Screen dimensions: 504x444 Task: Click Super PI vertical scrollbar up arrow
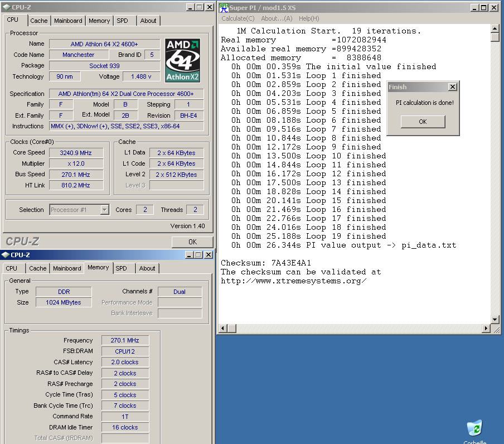click(495, 28)
